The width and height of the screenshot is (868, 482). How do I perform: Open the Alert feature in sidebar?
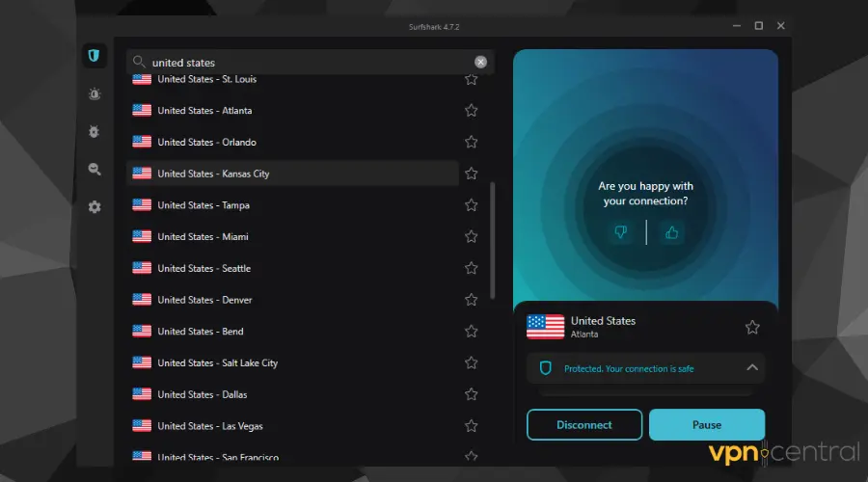pos(95,94)
